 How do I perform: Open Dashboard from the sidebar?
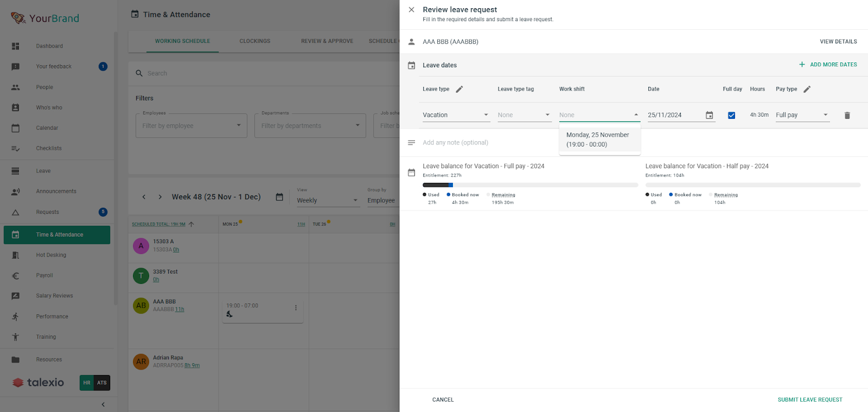click(49, 46)
